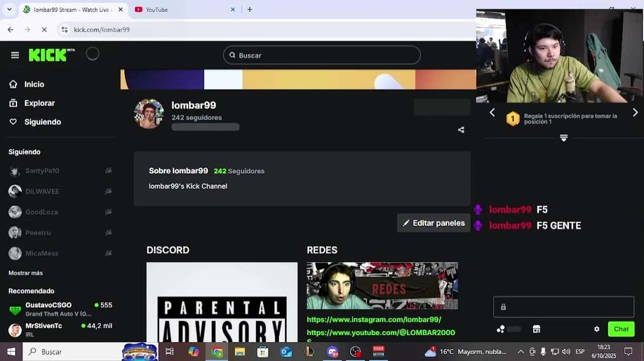The height and width of the screenshot is (361, 644).
Task: Click the Parental Advisory Discord image
Action: [222, 302]
